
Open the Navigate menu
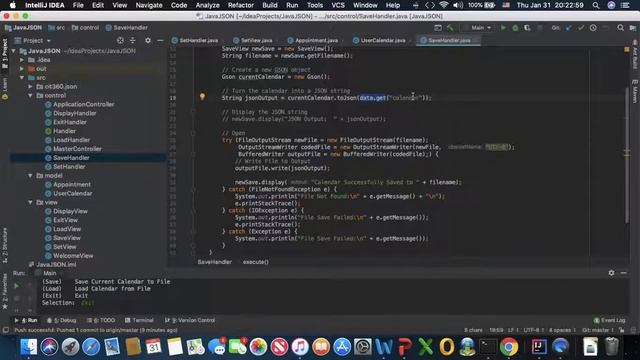(149, 5)
